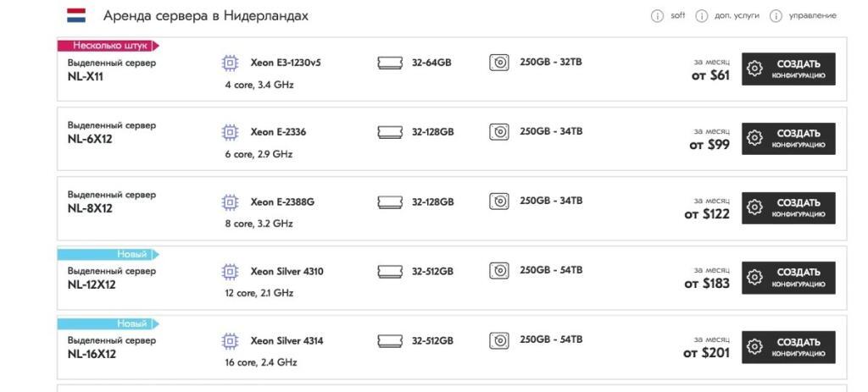Click info icon beside доп. услуги

[x=701, y=16]
